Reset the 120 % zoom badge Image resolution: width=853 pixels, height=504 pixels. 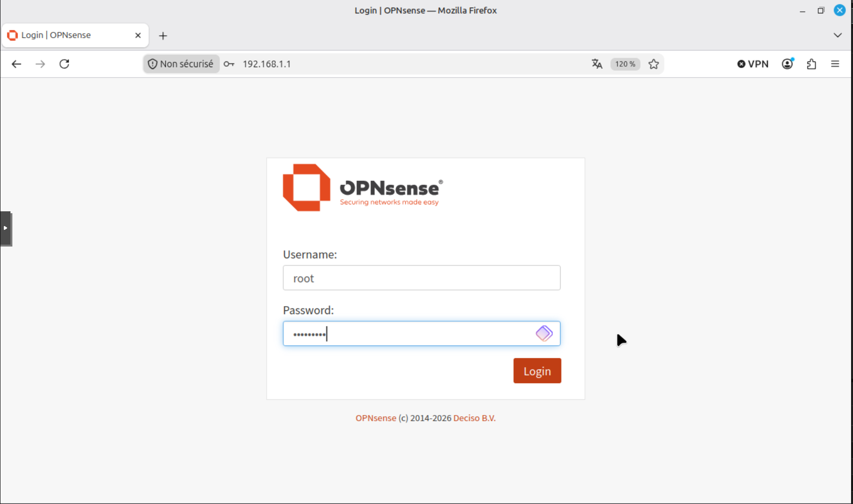tap(625, 64)
